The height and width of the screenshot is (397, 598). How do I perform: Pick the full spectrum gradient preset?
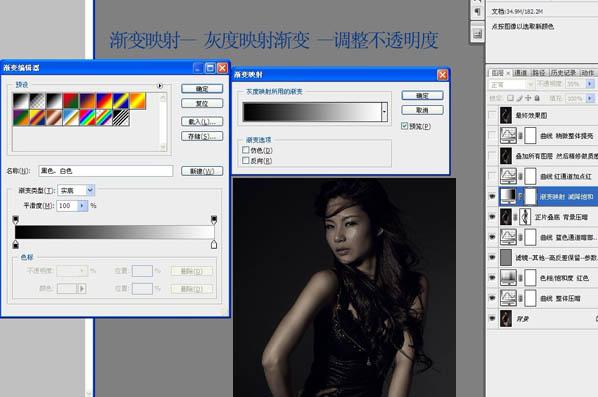pyautogui.click(x=88, y=118)
